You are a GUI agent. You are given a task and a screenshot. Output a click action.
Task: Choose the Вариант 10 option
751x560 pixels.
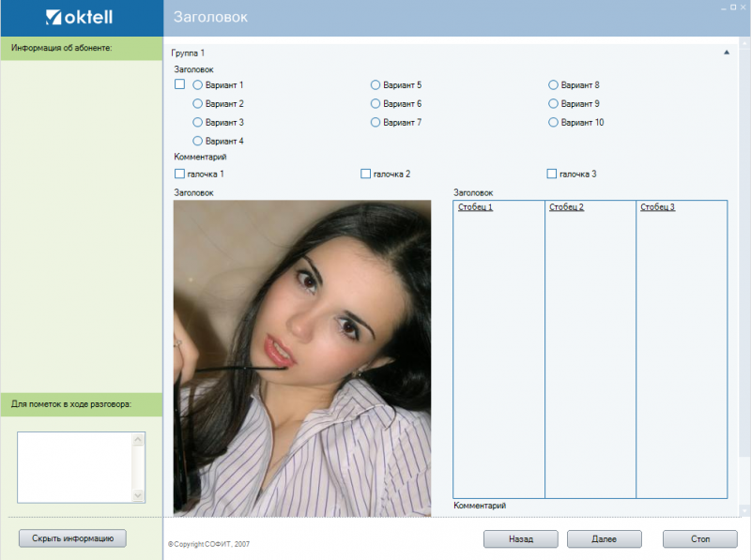click(553, 122)
